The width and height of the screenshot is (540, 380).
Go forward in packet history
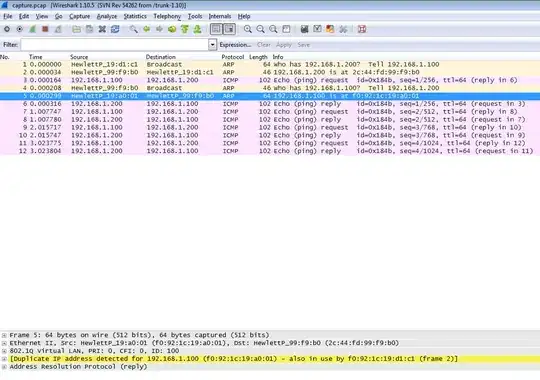159,29
